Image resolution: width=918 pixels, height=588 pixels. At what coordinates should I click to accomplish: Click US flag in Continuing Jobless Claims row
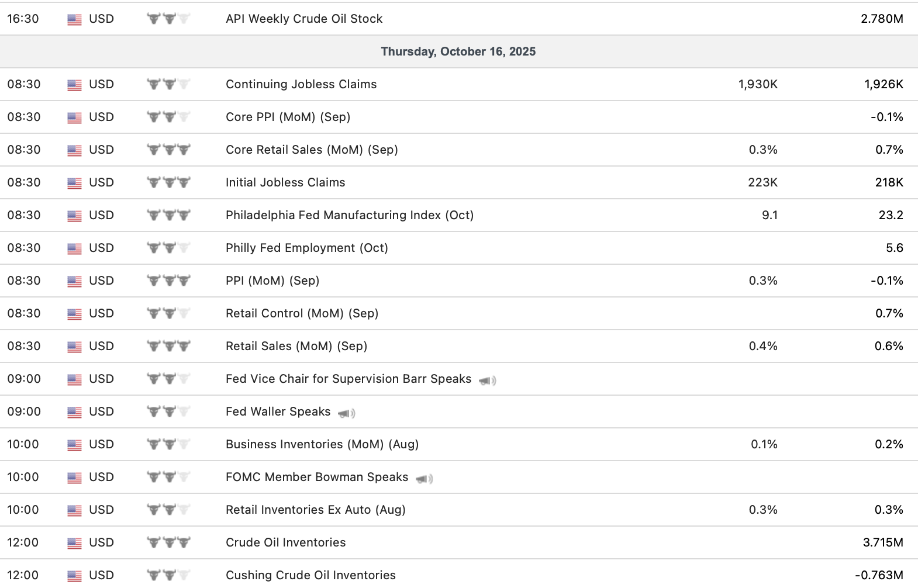tap(74, 85)
